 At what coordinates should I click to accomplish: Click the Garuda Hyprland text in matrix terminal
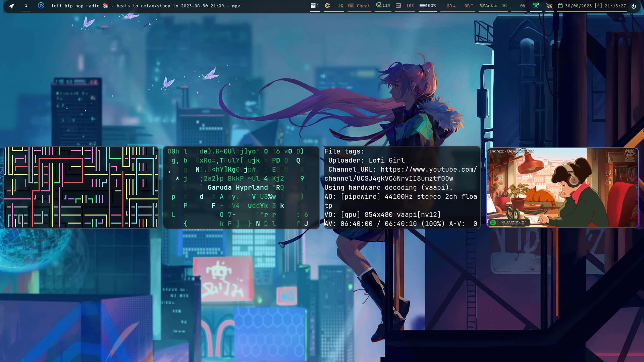[x=237, y=187]
